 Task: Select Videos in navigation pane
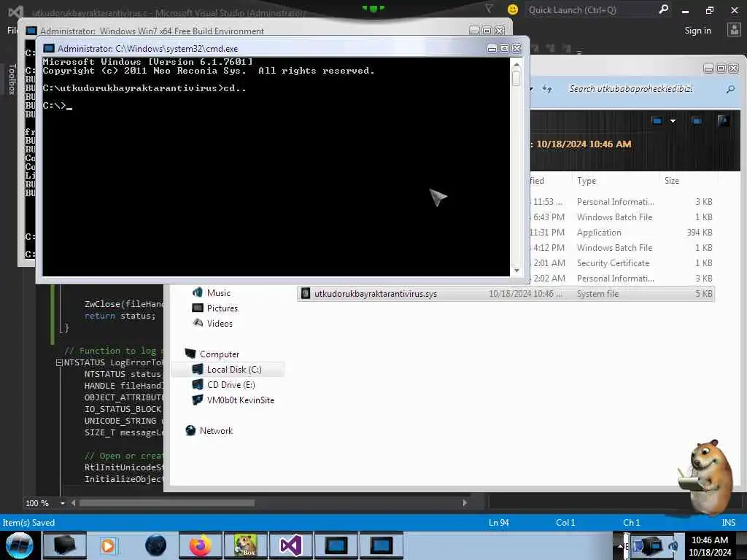[220, 323]
